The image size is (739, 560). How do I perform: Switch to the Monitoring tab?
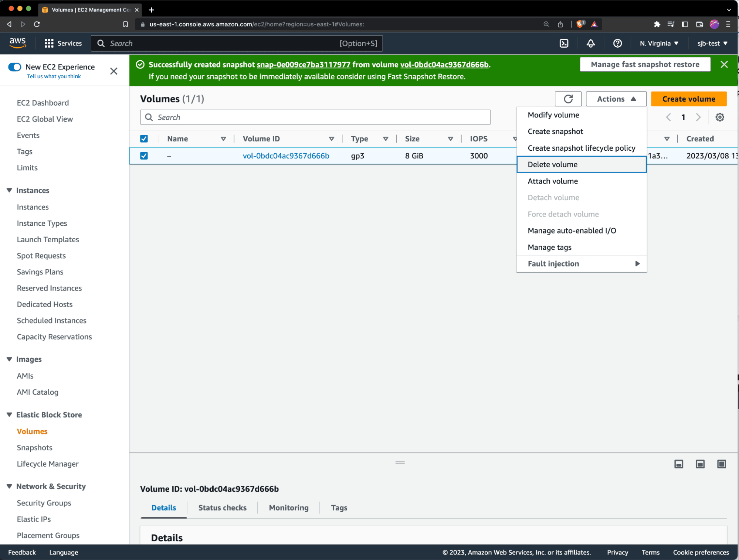(x=289, y=508)
